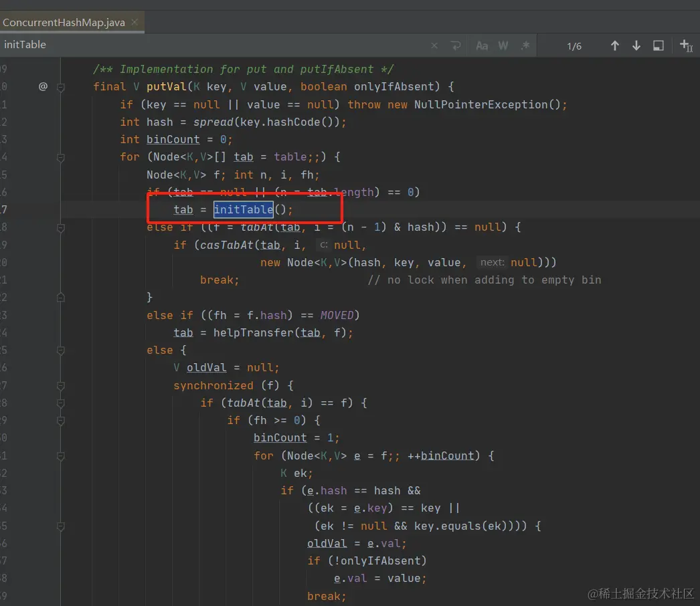This screenshot has width=700, height=606.
Task: Click 'K ek;' declaration
Action: (x=296, y=473)
